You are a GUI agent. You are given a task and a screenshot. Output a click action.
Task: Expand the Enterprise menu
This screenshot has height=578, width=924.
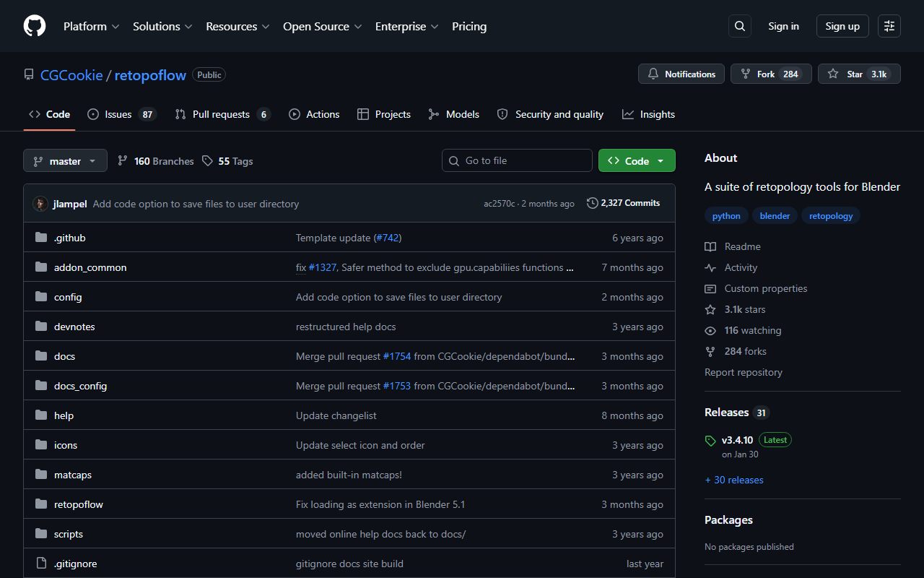click(x=406, y=26)
